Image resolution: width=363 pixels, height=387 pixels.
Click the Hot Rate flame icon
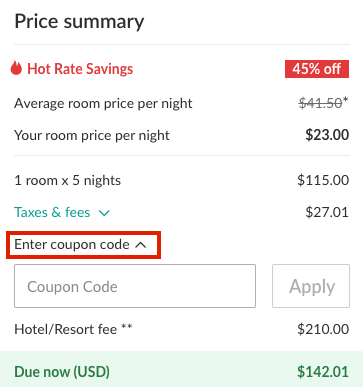tap(16, 68)
